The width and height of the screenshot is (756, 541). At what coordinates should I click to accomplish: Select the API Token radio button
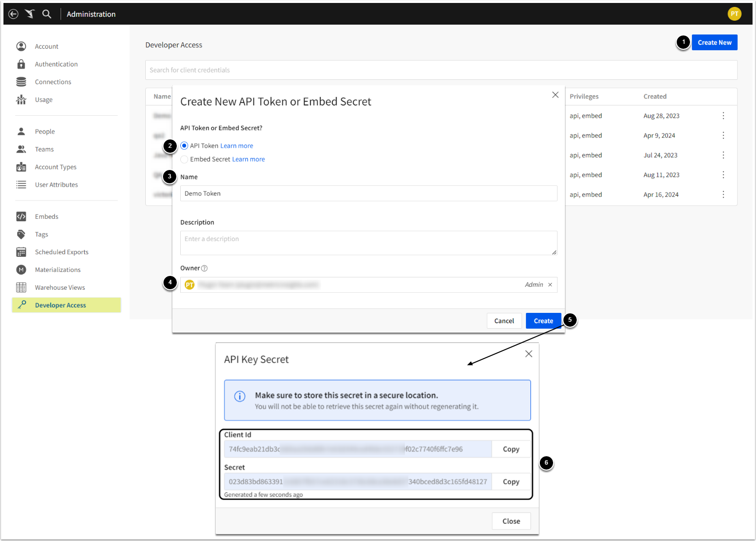tap(184, 146)
